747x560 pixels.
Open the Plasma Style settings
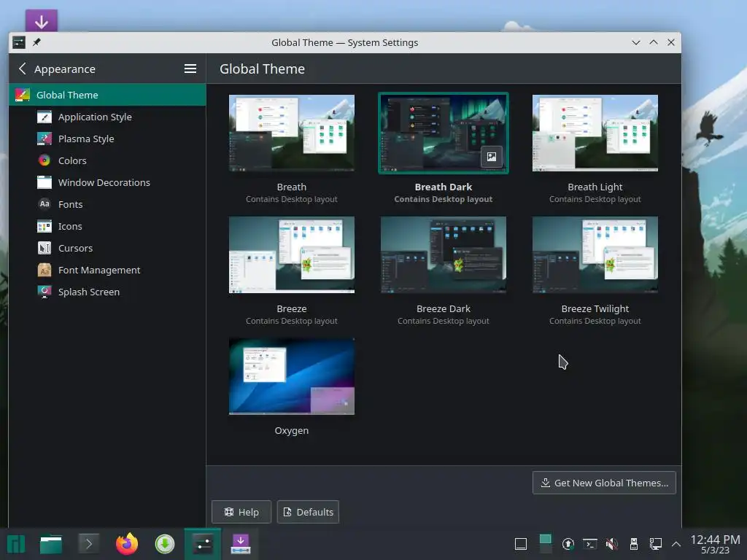point(107,139)
